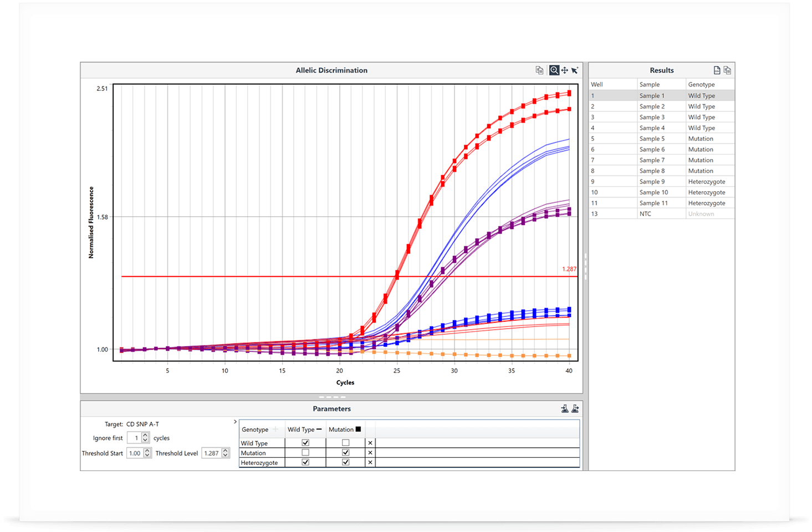
Task: Select the Sample 5 row in Results
Action: pyautogui.click(x=652, y=139)
